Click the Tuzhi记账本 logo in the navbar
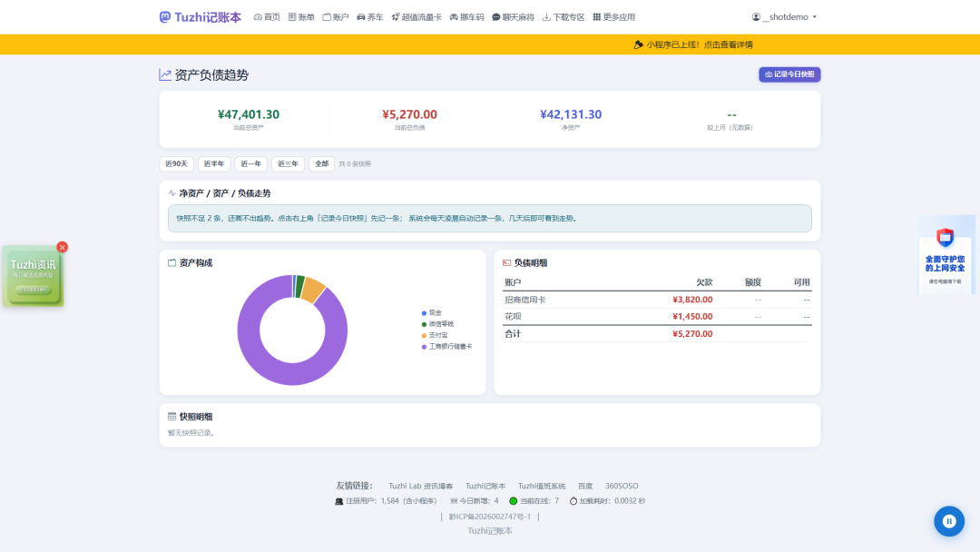Image resolution: width=980 pixels, height=552 pixels. tap(200, 17)
